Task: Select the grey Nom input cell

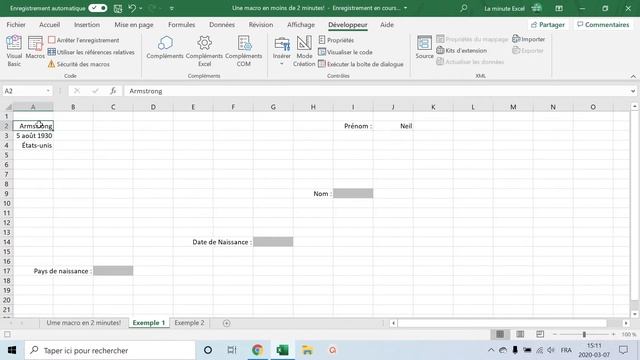Action: click(353, 193)
